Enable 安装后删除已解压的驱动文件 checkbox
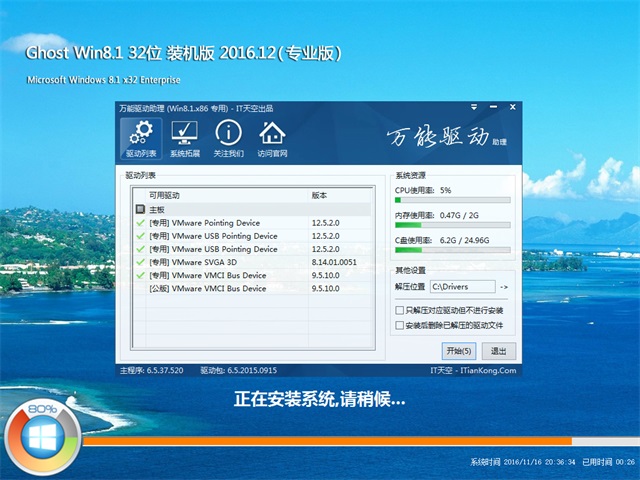The width and height of the screenshot is (640, 480). pyautogui.click(x=401, y=325)
